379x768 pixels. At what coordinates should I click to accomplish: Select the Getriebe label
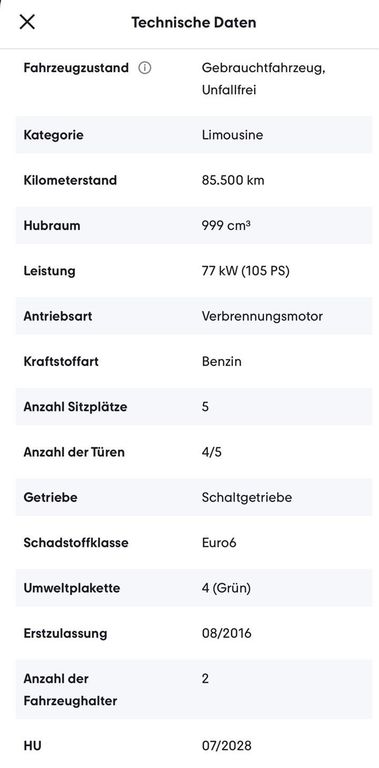(50, 497)
